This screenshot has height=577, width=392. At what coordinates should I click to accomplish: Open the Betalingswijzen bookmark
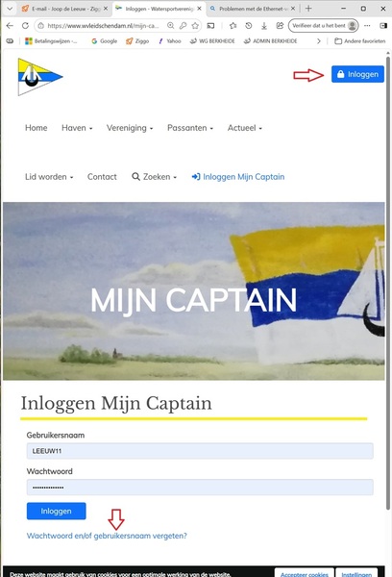pyautogui.click(x=51, y=40)
